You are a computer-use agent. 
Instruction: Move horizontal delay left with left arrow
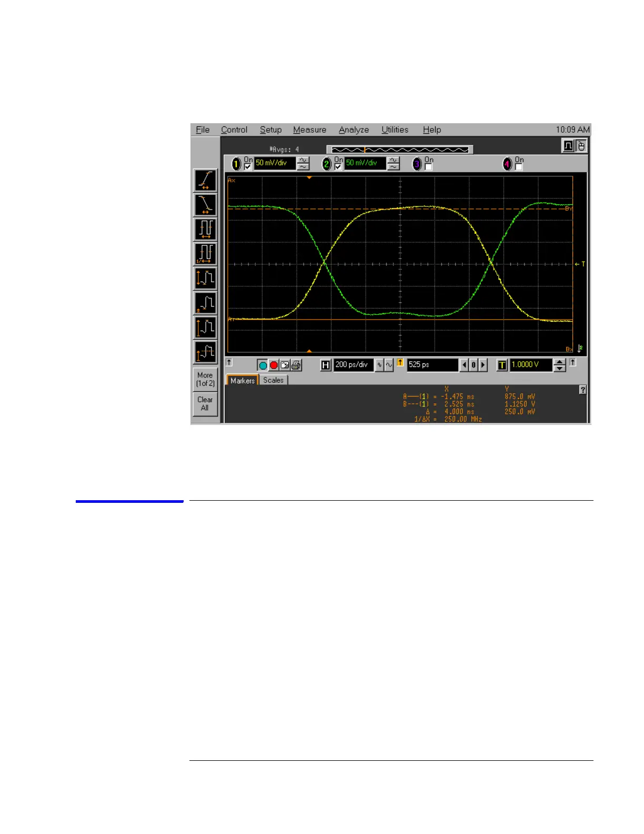(464, 365)
